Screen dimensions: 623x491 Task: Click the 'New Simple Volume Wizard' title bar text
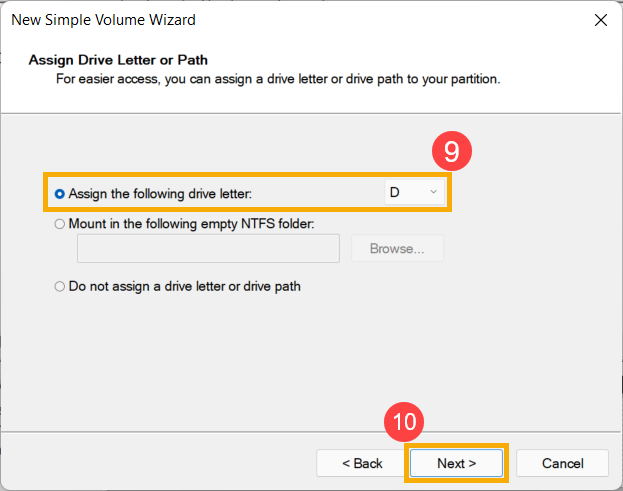(x=103, y=20)
